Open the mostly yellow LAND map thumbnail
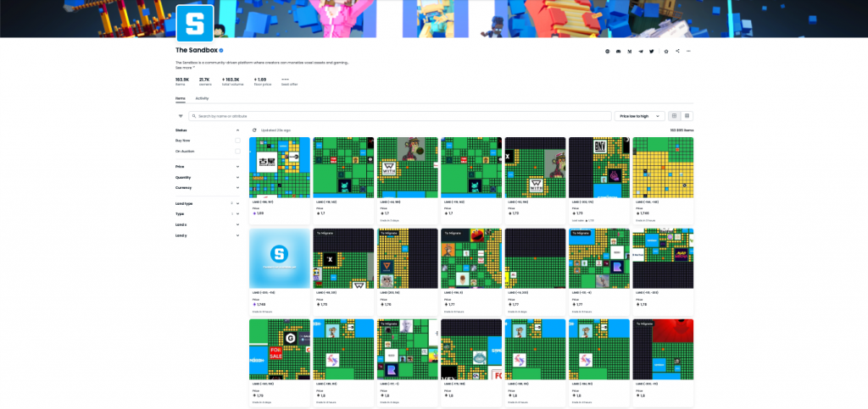The height and width of the screenshot is (409, 868). (x=663, y=168)
